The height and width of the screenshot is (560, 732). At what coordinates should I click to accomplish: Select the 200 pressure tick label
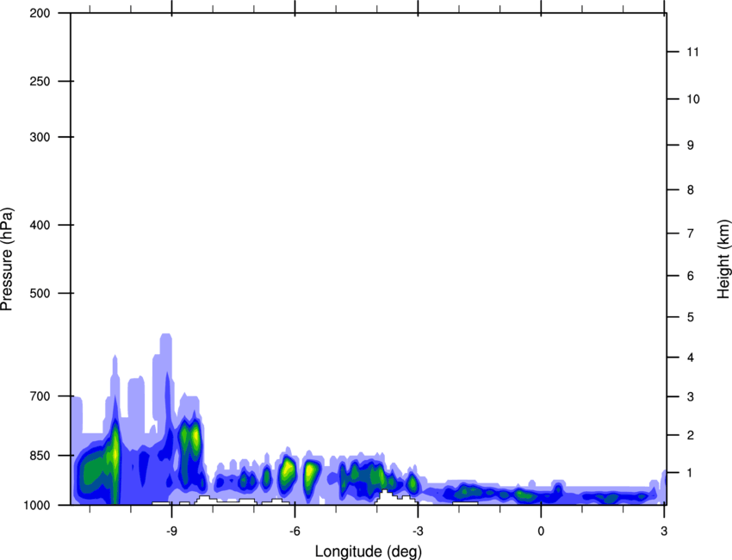pyautogui.click(x=40, y=13)
